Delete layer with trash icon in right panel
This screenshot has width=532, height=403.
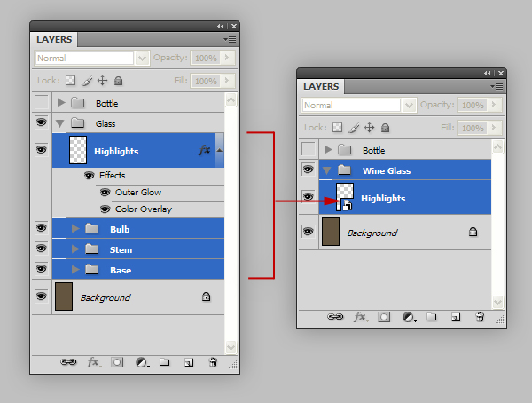click(x=480, y=317)
